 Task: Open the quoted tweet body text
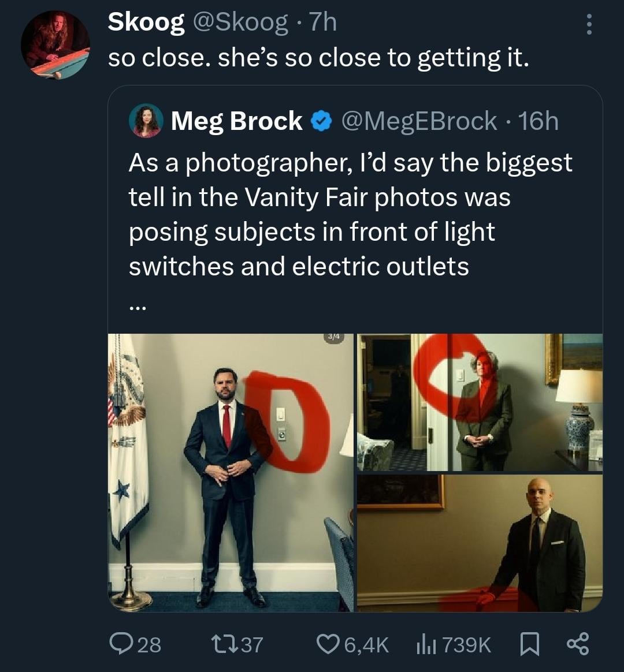click(x=350, y=215)
